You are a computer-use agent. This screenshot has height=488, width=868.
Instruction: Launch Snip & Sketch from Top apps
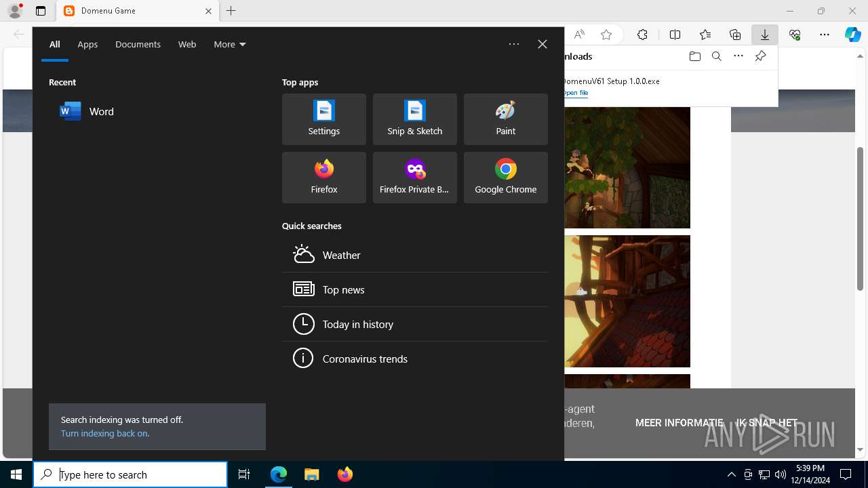click(x=415, y=119)
